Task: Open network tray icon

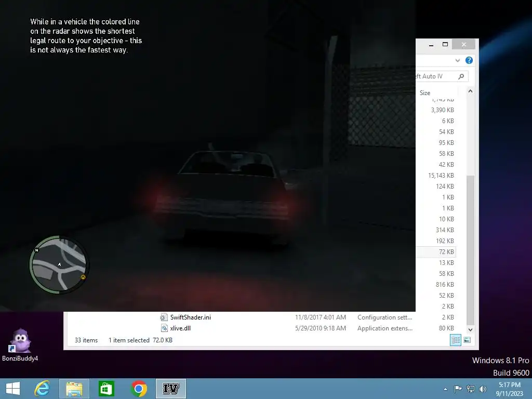Action: click(x=470, y=389)
